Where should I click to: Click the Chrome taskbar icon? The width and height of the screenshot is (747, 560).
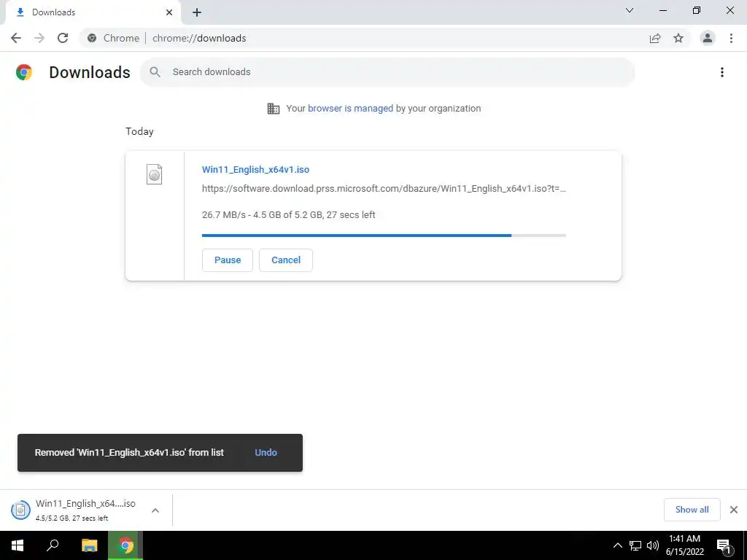pos(125,545)
